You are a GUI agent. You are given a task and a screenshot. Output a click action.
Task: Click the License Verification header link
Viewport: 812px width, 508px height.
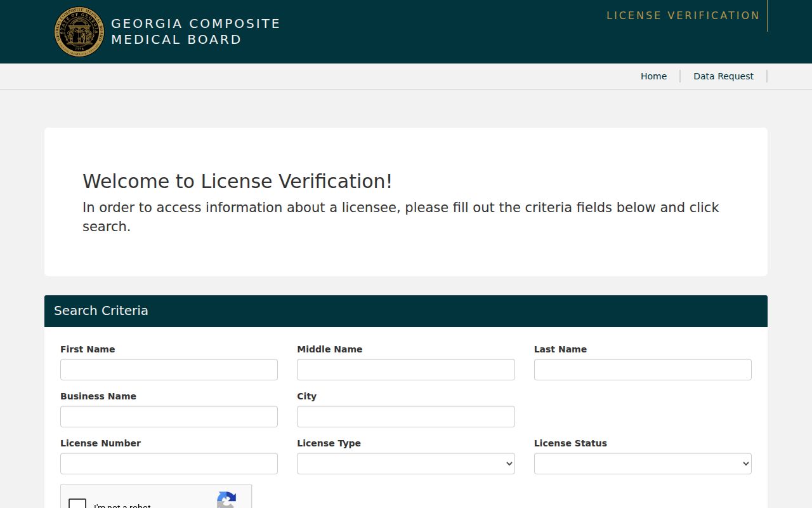point(683,15)
